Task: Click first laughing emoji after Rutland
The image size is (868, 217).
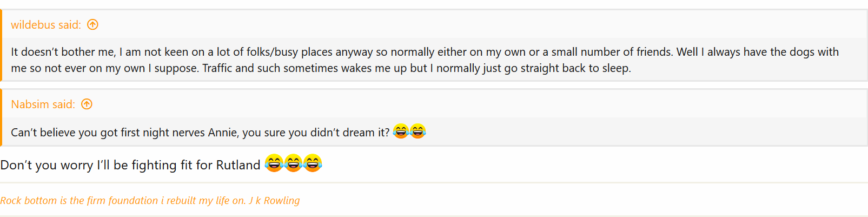Action: [274, 163]
